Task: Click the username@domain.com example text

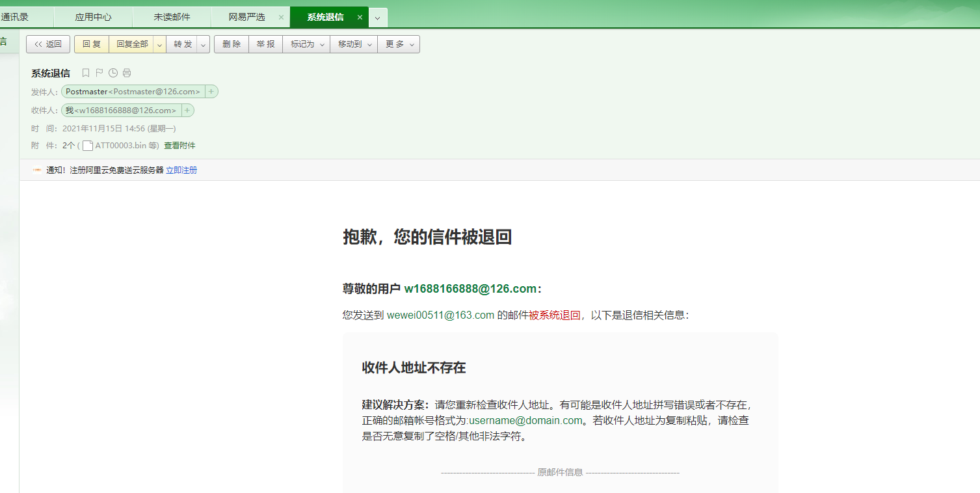Action: click(525, 420)
